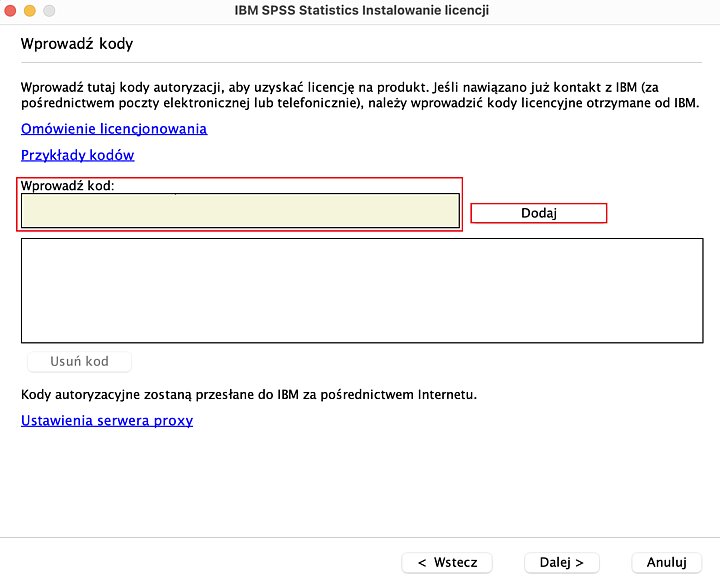Click the window title IBM SPSS Statistics Instalowanie licencji

(x=361, y=10)
